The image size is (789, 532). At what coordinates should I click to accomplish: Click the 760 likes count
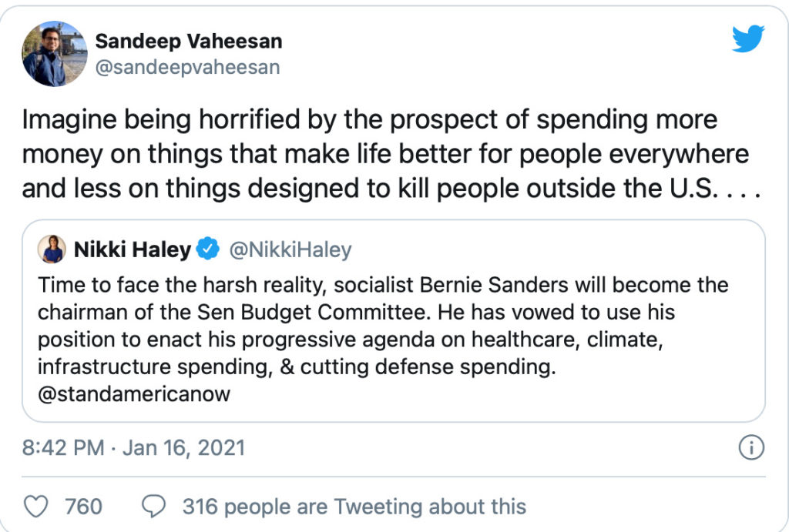(x=83, y=506)
